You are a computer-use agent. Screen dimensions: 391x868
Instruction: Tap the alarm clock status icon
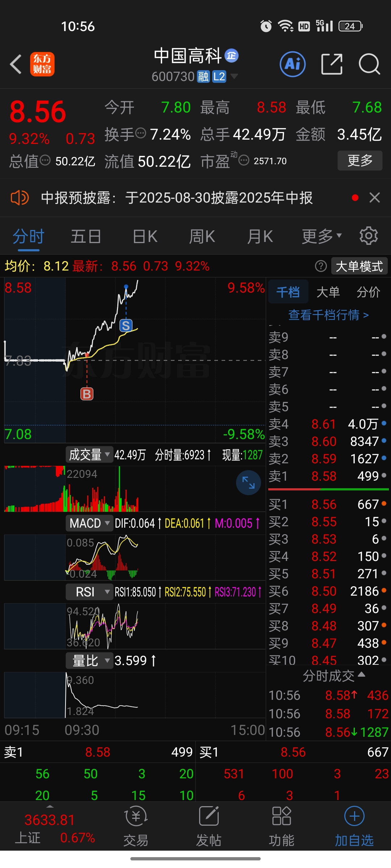click(266, 26)
